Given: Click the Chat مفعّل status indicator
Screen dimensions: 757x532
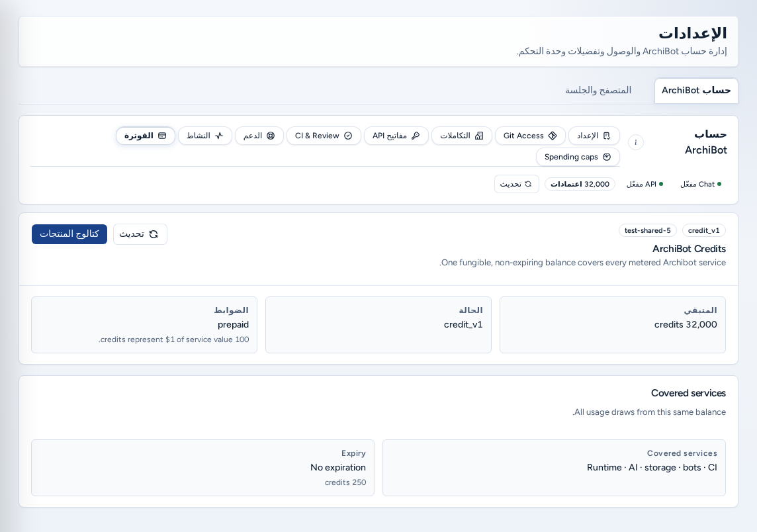Looking at the screenshot, I should 701,184.
